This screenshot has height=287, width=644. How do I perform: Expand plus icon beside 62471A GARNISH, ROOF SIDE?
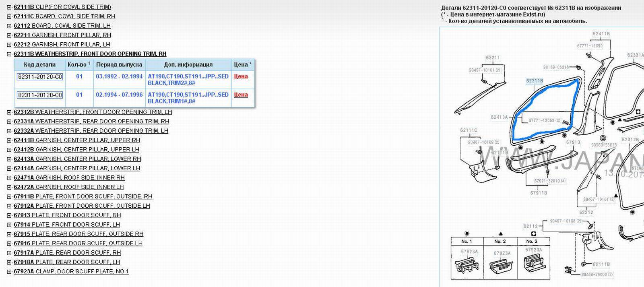click(x=9, y=178)
